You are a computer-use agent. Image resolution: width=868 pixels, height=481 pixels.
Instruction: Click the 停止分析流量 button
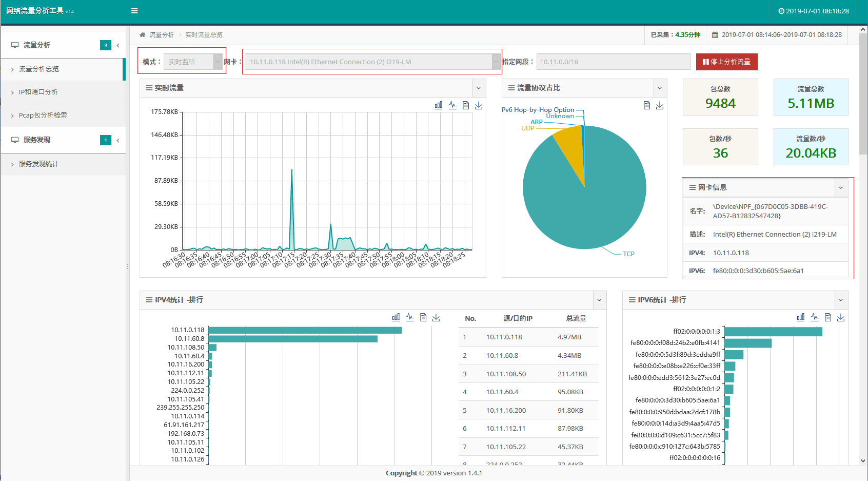pos(726,62)
